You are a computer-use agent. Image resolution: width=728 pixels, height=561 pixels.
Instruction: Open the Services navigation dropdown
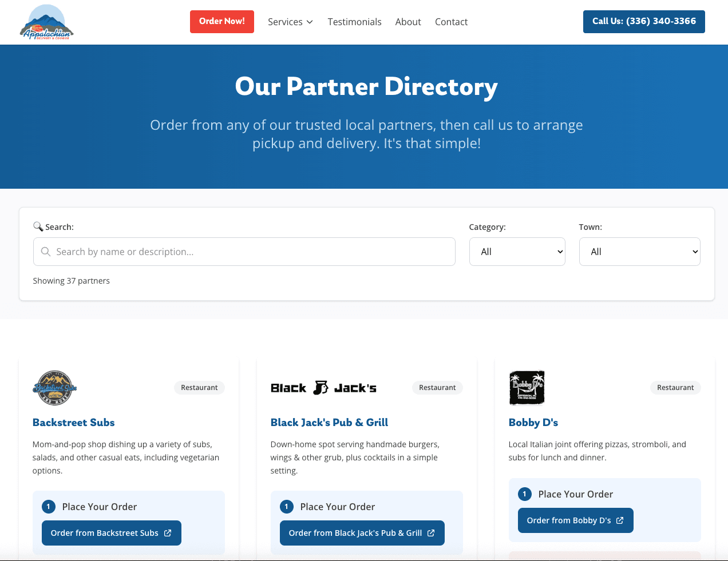click(290, 22)
